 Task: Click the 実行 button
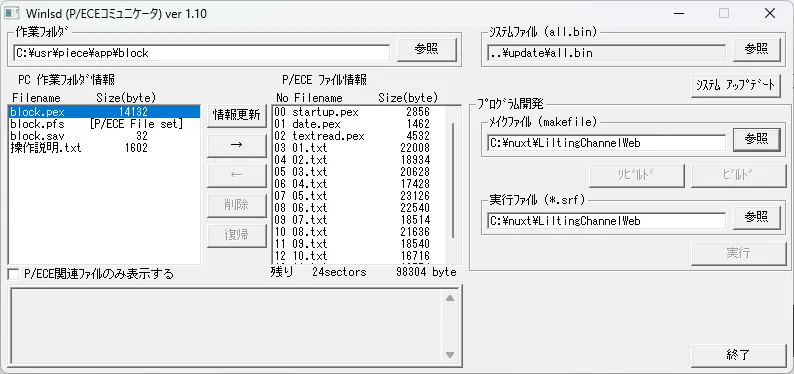(738, 254)
